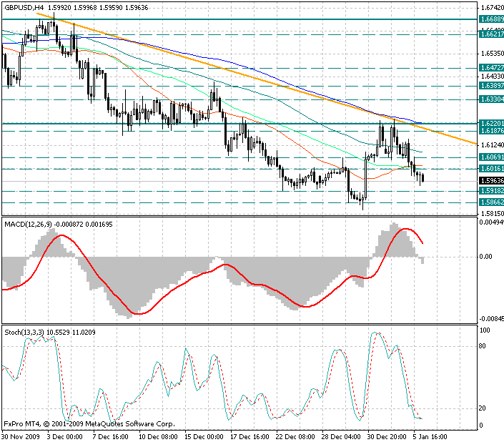This screenshot has height=442, width=504.
Task: Click the Stochastic 80 level scale value
Action: pyautogui.click(x=482, y=346)
